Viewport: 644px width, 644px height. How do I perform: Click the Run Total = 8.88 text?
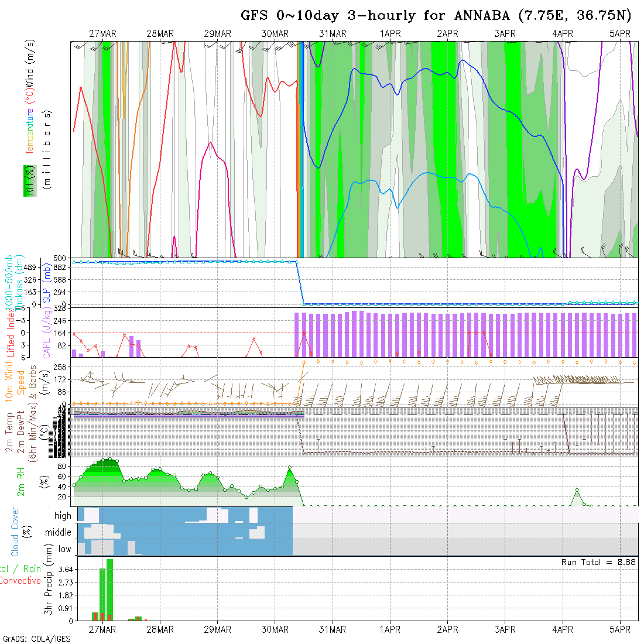click(x=598, y=562)
